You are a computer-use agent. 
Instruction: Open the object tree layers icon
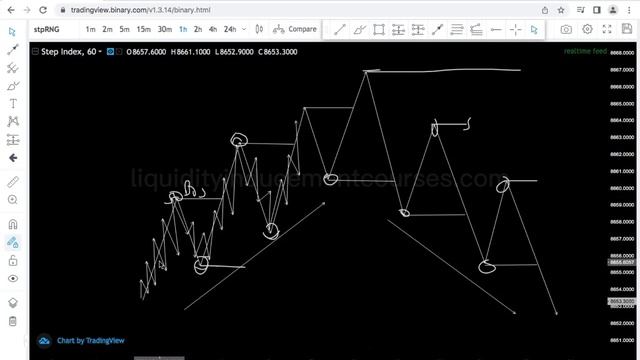coord(13,303)
